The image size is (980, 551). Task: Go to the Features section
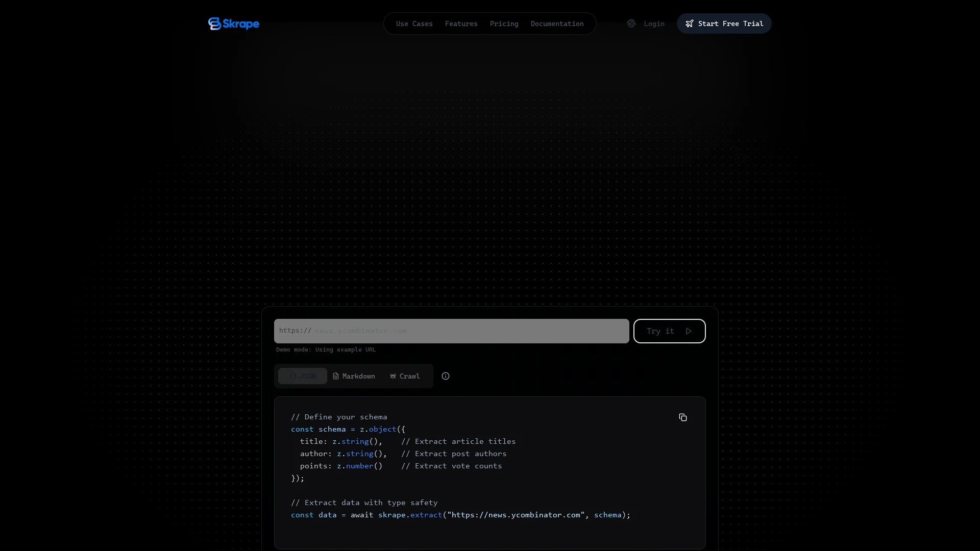(461, 23)
